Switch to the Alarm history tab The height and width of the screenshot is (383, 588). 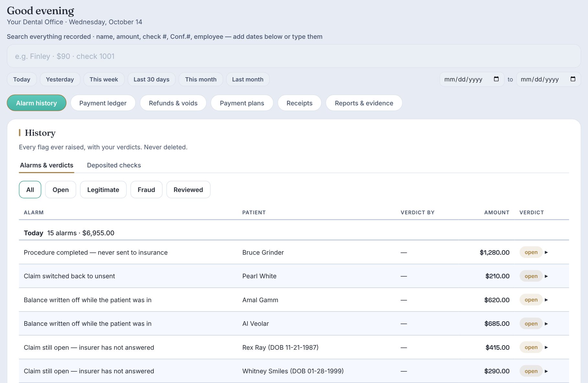pyautogui.click(x=37, y=103)
